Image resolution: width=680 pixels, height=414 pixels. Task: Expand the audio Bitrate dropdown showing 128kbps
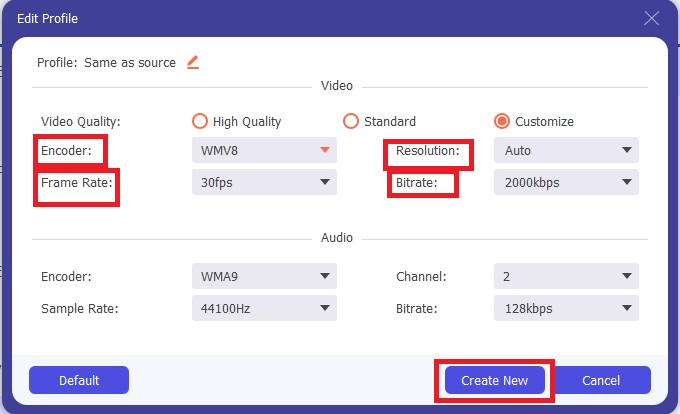pyautogui.click(x=566, y=308)
